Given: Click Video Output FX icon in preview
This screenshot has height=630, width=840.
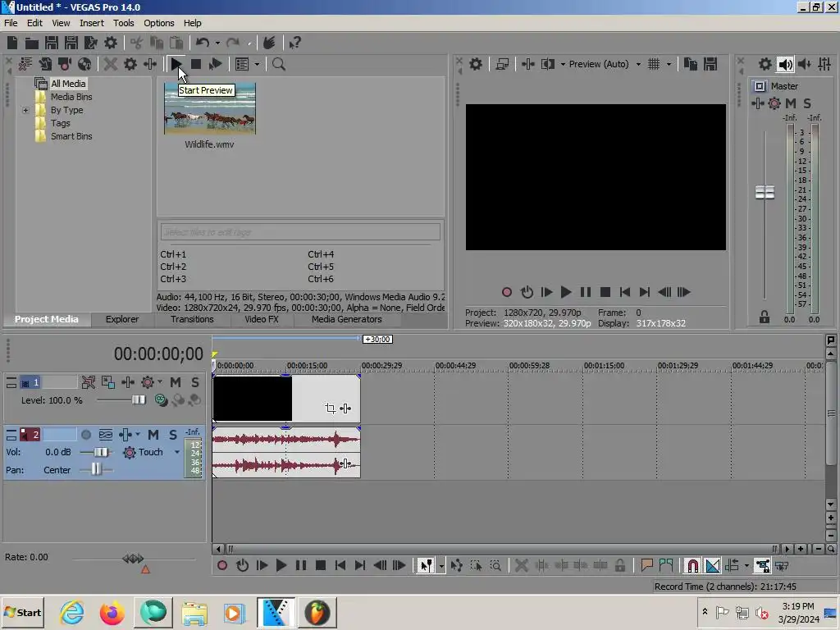Looking at the screenshot, I should click(x=527, y=64).
